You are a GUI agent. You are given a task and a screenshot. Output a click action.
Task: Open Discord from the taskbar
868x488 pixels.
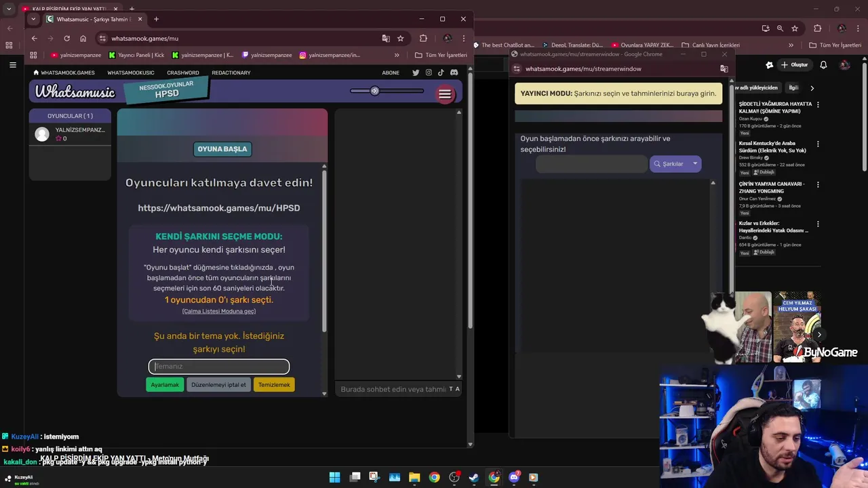pos(514,477)
